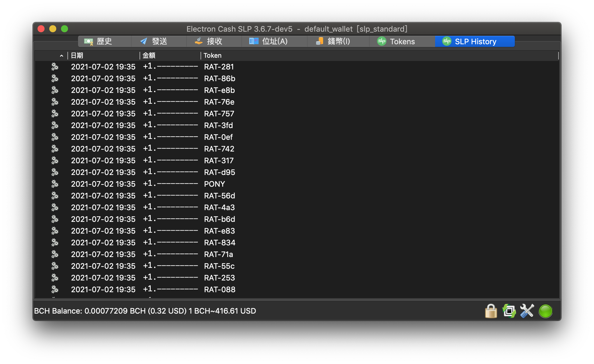The image size is (594, 364).
Task: Open the 接收 receive tab
Action: click(214, 41)
